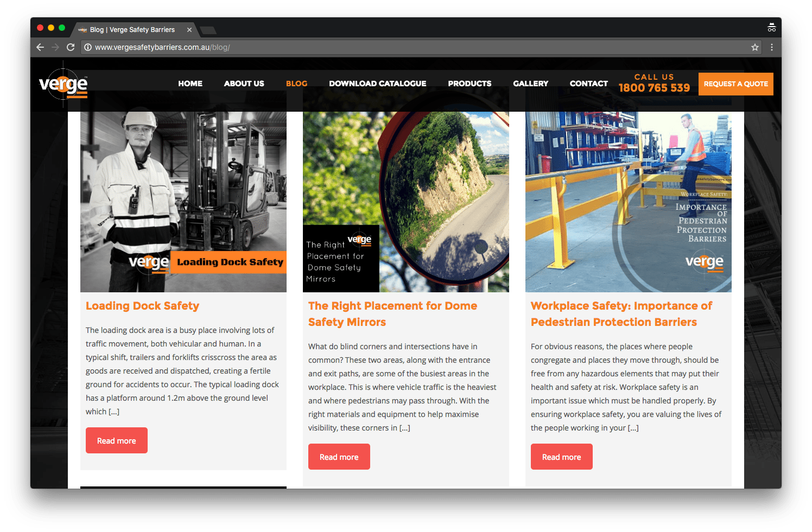The width and height of the screenshot is (812, 532).
Task: Click the Verge logo in the header
Action: pyautogui.click(x=64, y=85)
